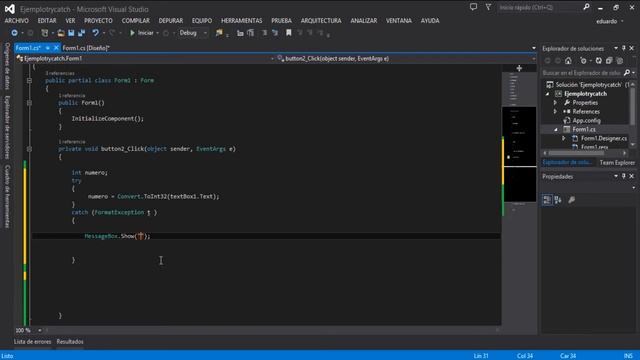Click the Collapse All icon in Solution Explorer

pos(609,60)
